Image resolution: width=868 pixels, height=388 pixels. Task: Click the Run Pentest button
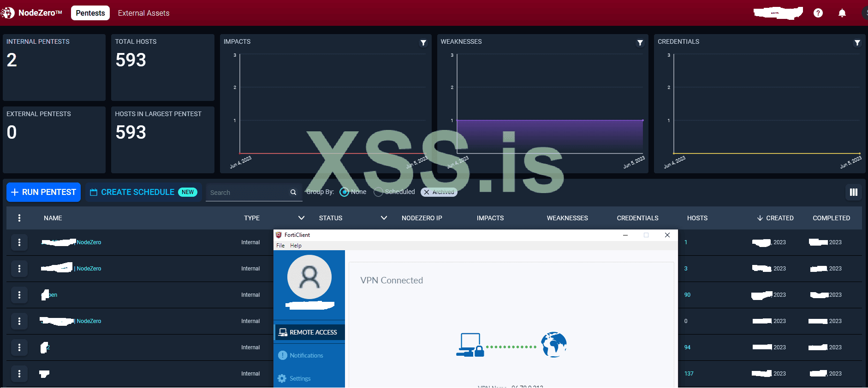(43, 192)
